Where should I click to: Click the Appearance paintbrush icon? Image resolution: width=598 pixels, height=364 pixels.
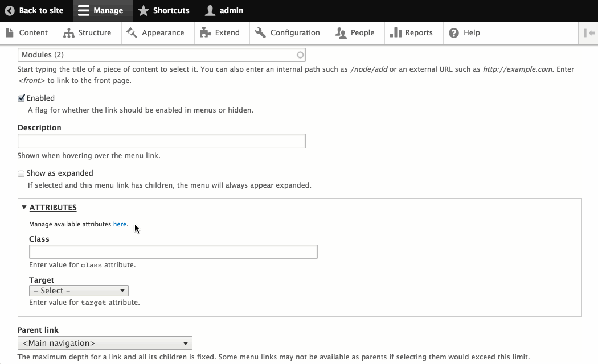point(132,33)
